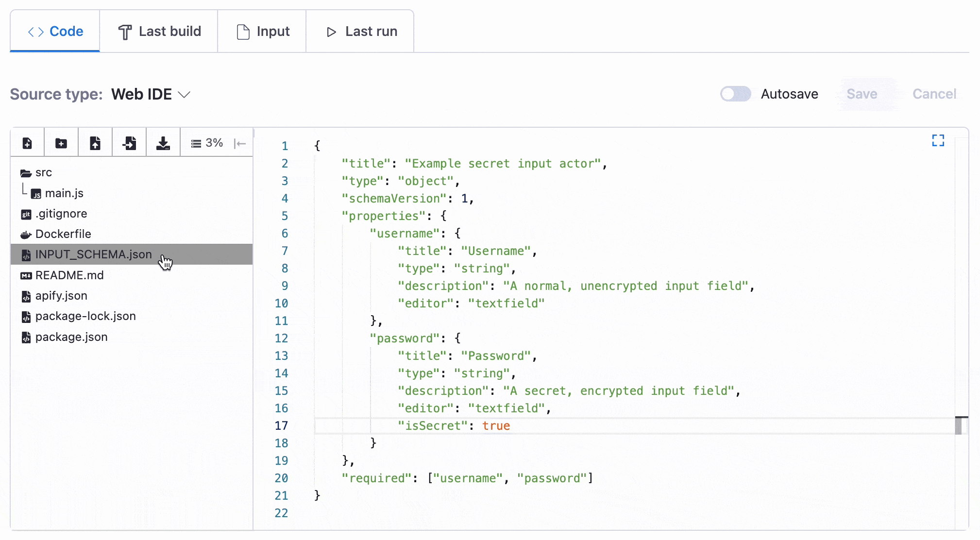Viewport: 980px width, 540px height.
Task: Click the new folder icon
Action: click(x=61, y=143)
